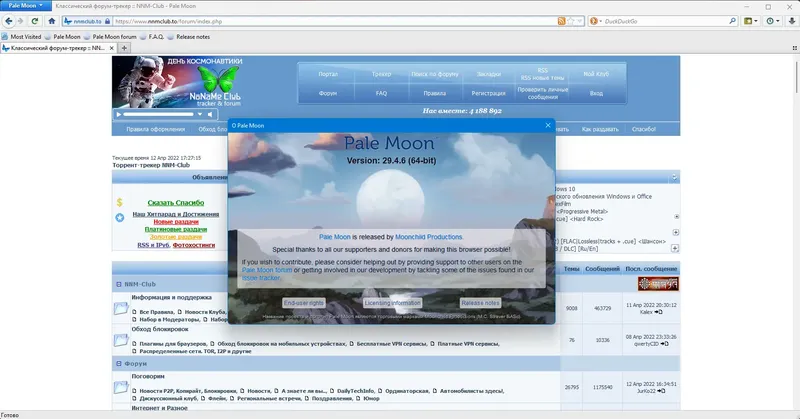Open the Licensing information button
The height and width of the screenshot is (419, 800).
(392, 303)
